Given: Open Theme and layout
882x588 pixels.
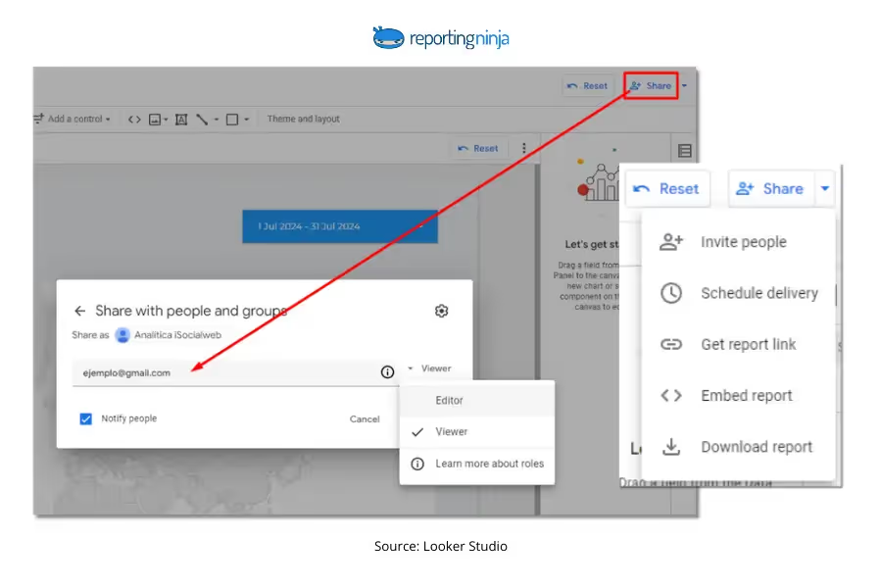Looking at the screenshot, I should click(x=303, y=119).
